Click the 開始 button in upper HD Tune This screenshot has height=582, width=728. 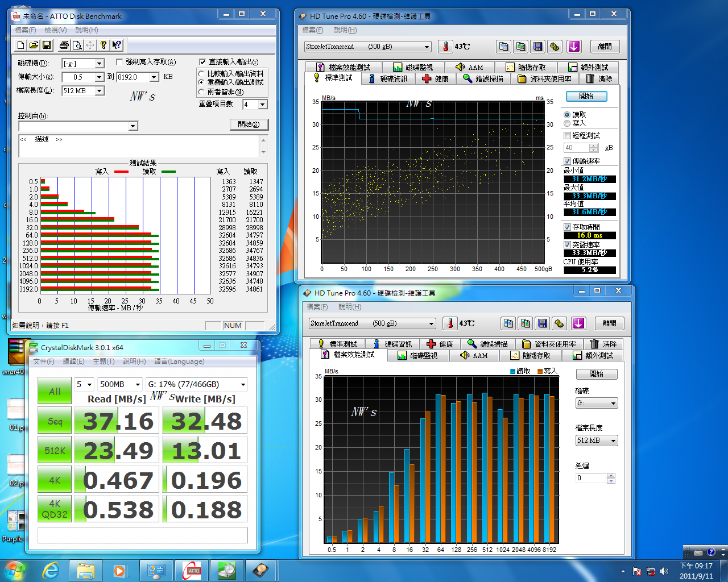pos(586,96)
